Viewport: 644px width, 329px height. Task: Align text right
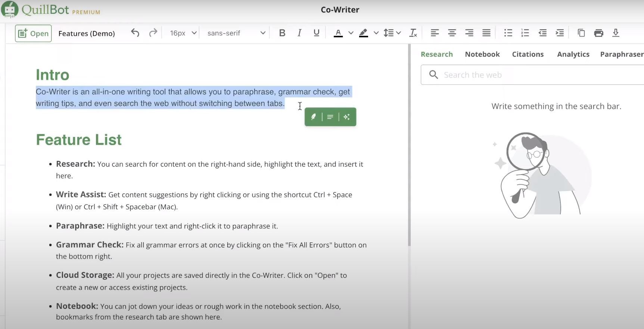[469, 33]
